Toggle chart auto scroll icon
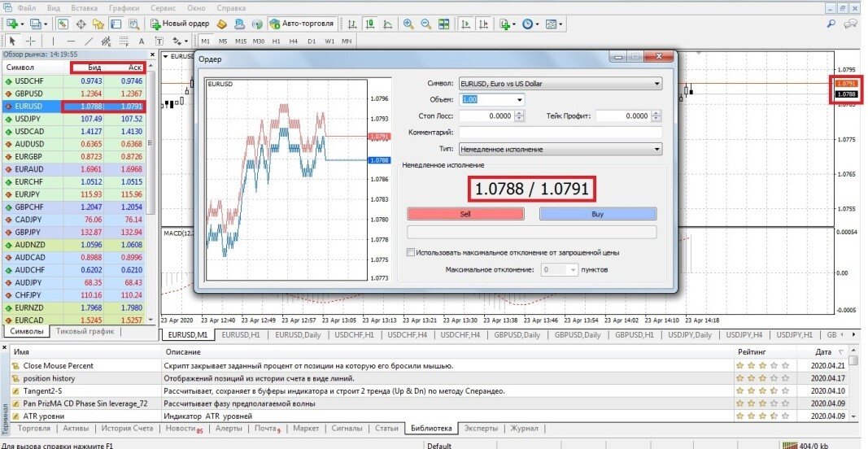Viewport: 868px width, 449px height. [466, 24]
